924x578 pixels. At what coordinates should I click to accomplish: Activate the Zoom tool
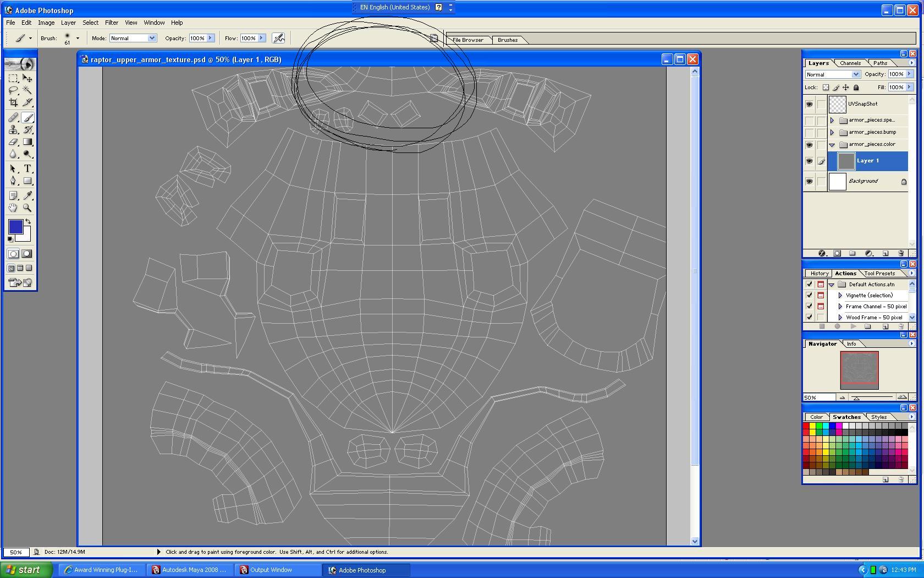27,208
